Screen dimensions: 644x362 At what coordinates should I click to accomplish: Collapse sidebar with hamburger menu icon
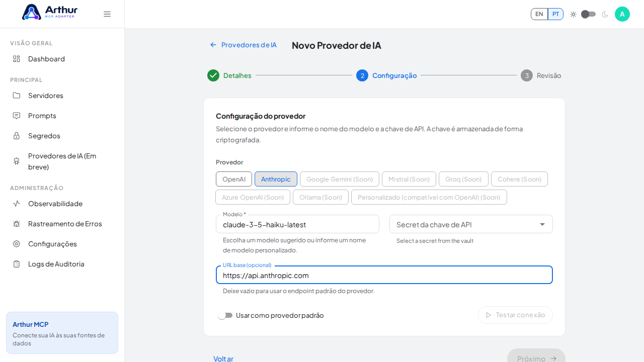point(107,14)
